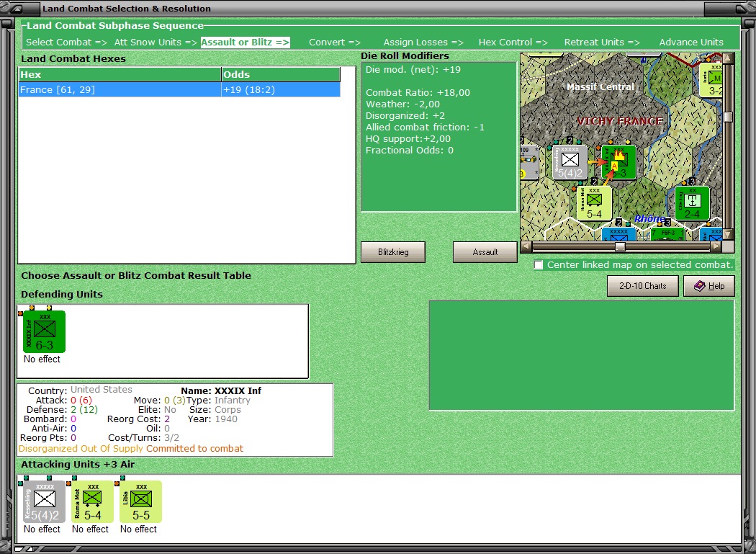Click the Massif Central map label
756x554 pixels.
[x=600, y=87]
